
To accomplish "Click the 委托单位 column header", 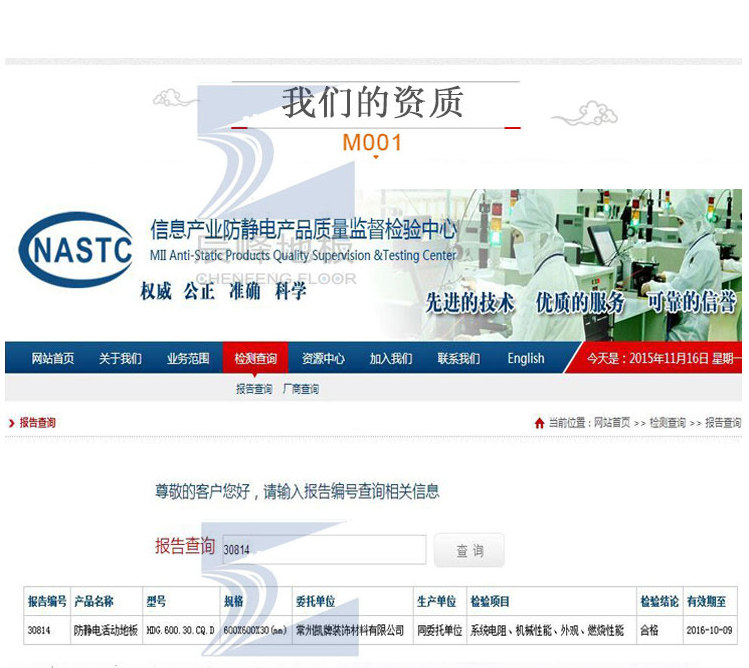I will 353,601.
